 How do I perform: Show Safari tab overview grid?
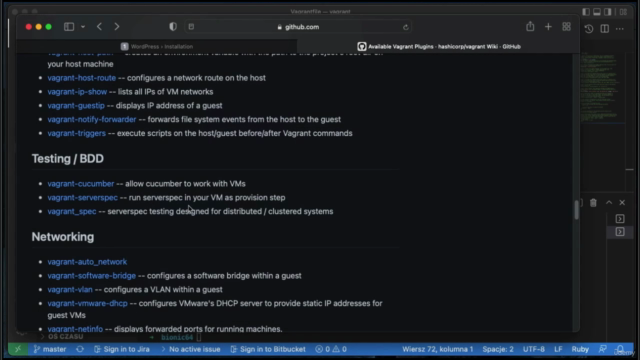tap(566, 27)
